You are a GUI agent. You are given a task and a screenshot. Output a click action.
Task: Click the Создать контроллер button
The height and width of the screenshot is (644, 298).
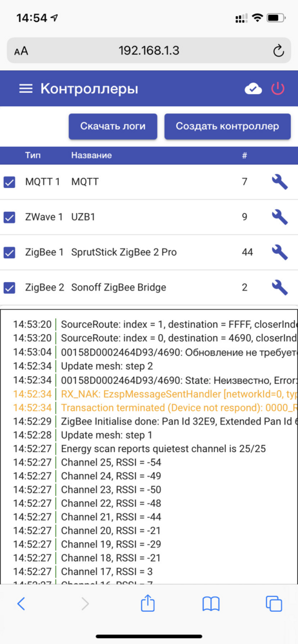228,126
